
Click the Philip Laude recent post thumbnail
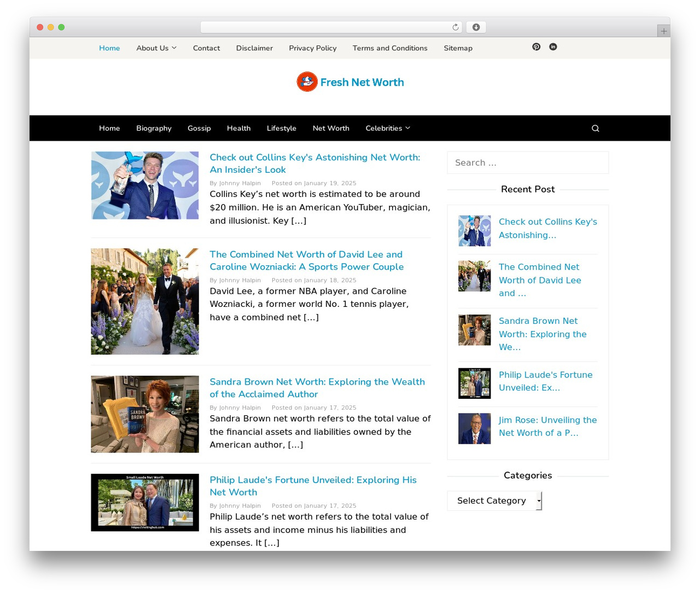(x=475, y=383)
